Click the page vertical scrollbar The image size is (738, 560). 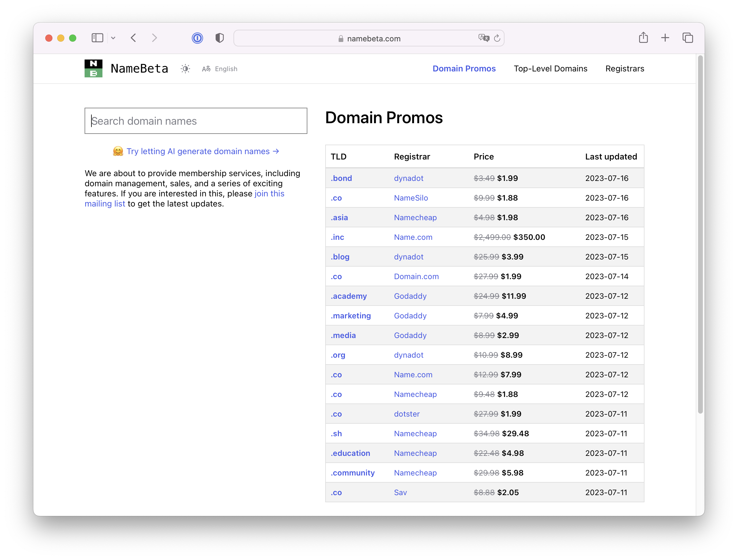[700, 235]
